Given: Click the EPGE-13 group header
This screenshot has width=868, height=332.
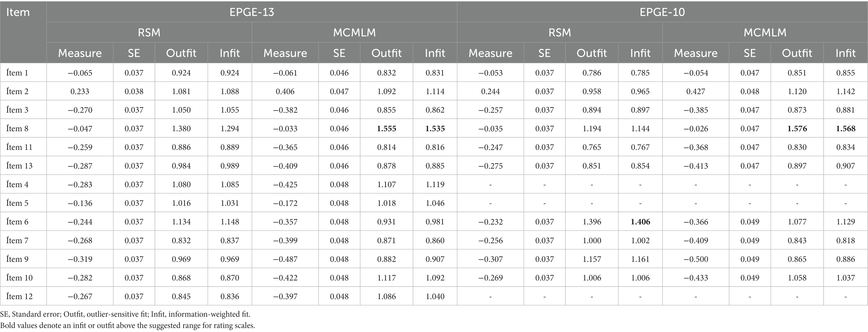Looking at the screenshot, I should [x=252, y=12].
